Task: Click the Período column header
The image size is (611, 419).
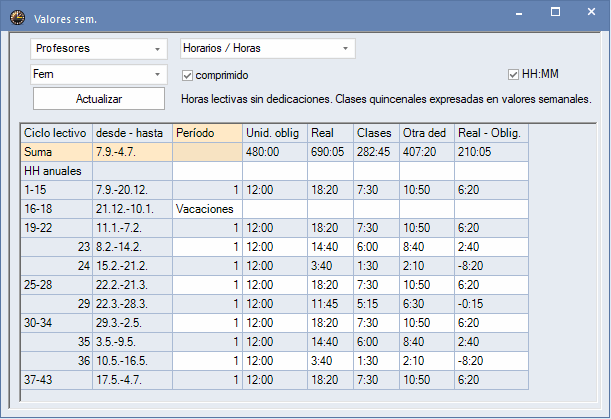Action: coord(206,133)
